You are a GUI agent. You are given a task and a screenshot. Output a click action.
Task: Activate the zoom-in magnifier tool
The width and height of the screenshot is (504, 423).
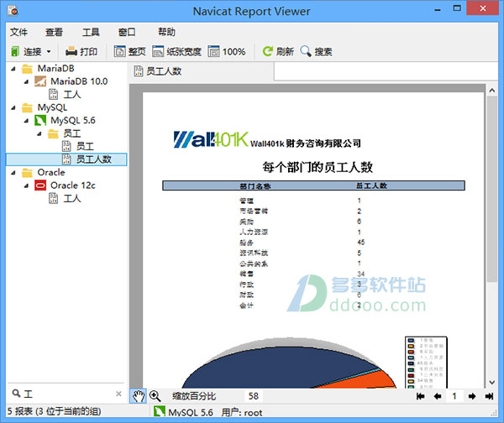coord(155,396)
